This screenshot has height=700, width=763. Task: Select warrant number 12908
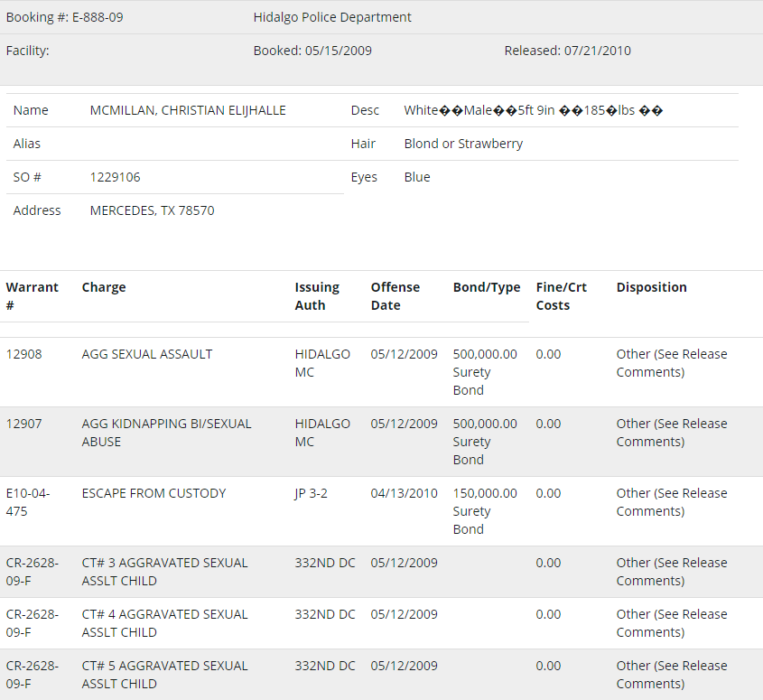point(23,354)
